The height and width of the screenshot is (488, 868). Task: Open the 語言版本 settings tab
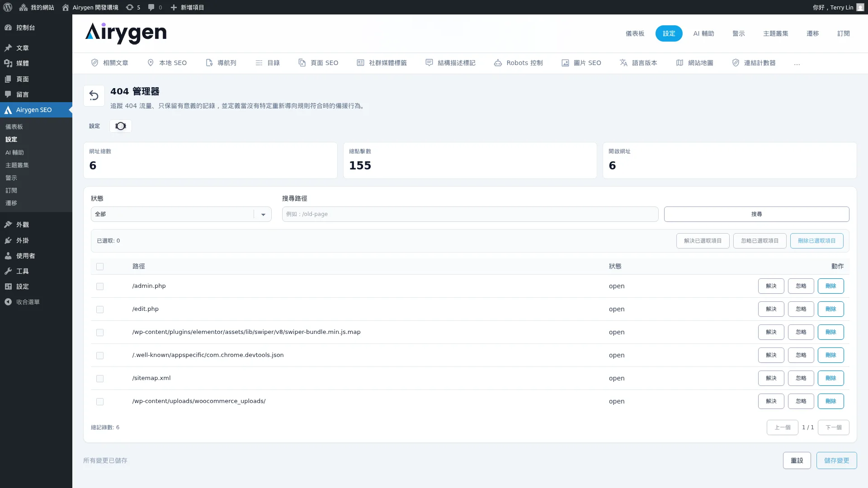pyautogui.click(x=638, y=63)
